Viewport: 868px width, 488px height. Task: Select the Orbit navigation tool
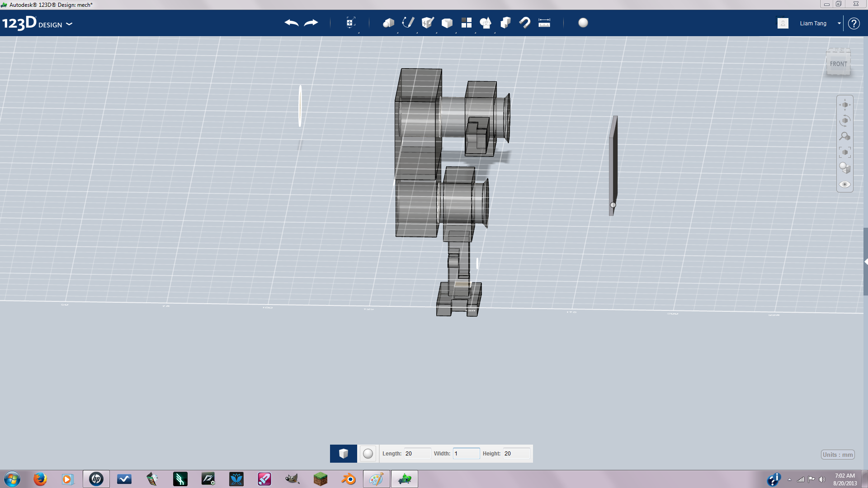point(845,121)
